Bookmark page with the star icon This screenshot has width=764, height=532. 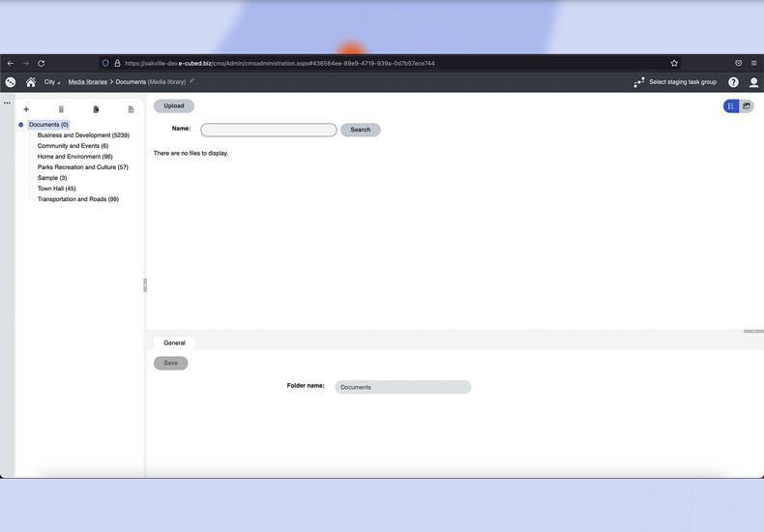[674, 63]
